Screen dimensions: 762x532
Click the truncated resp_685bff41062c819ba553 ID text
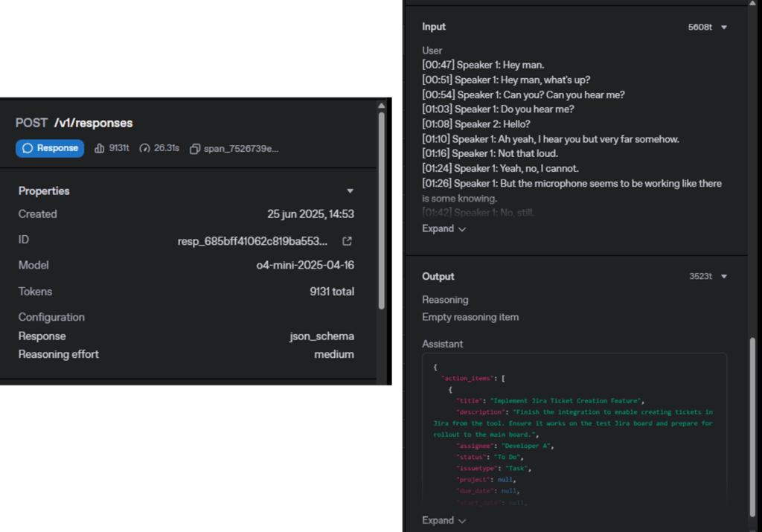pyautogui.click(x=255, y=241)
